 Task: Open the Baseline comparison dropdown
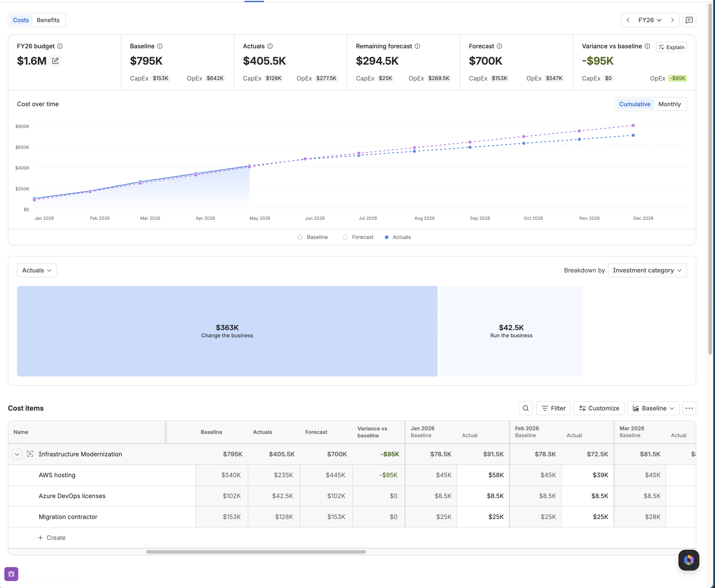pyautogui.click(x=653, y=408)
